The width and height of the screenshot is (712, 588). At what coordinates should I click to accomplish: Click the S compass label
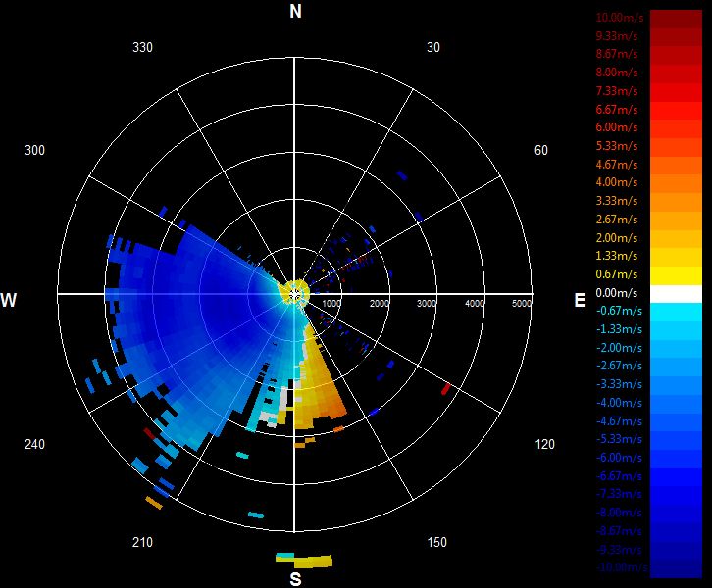pos(295,579)
